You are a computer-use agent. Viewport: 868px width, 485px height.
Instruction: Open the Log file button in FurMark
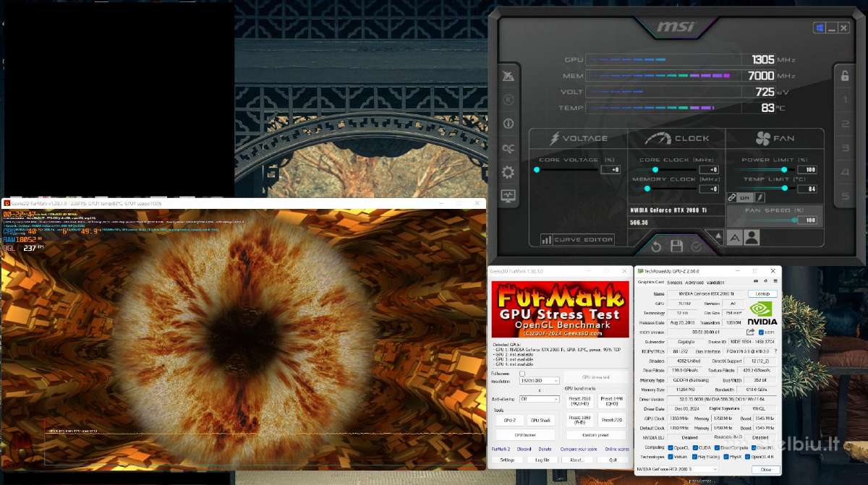click(542, 460)
